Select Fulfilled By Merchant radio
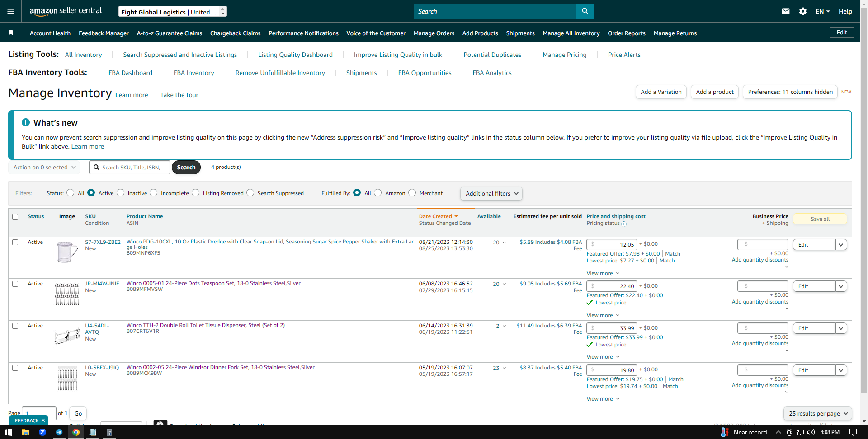This screenshot has height=439, width=868. tap(412, 193)
